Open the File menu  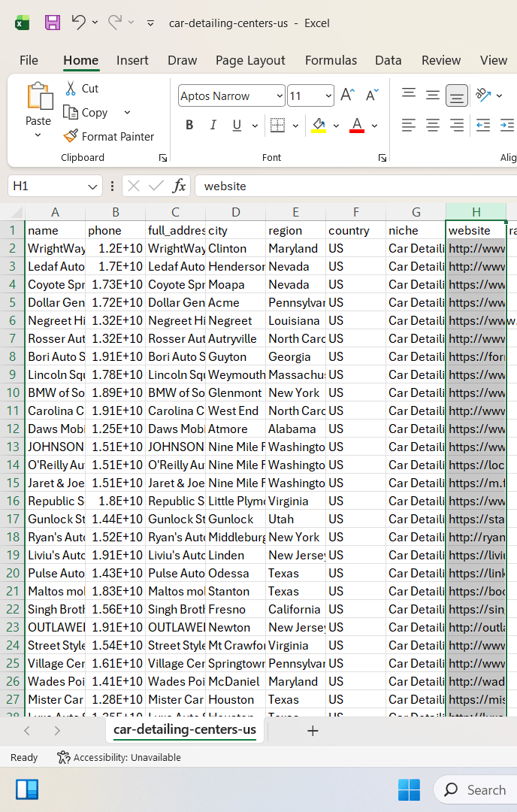[29, 61]
